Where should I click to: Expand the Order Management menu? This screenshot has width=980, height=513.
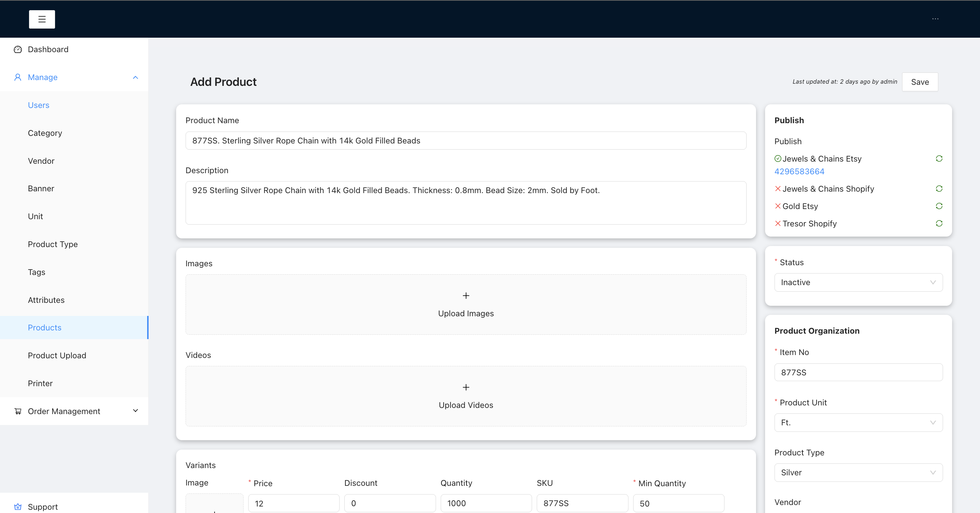[x=135, y=411]
